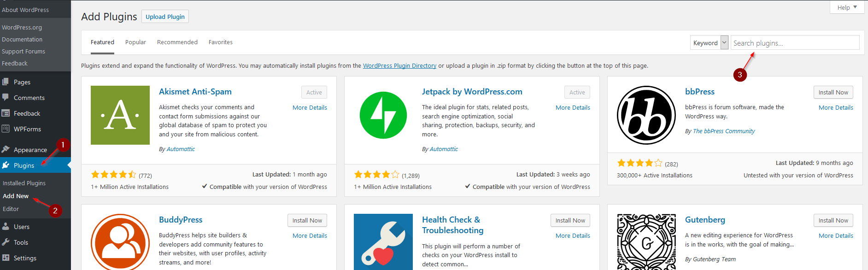Viewport: 868px width, 270px height.
Task: Switch to the Recommended tab
Action: [x=177, y=42]
